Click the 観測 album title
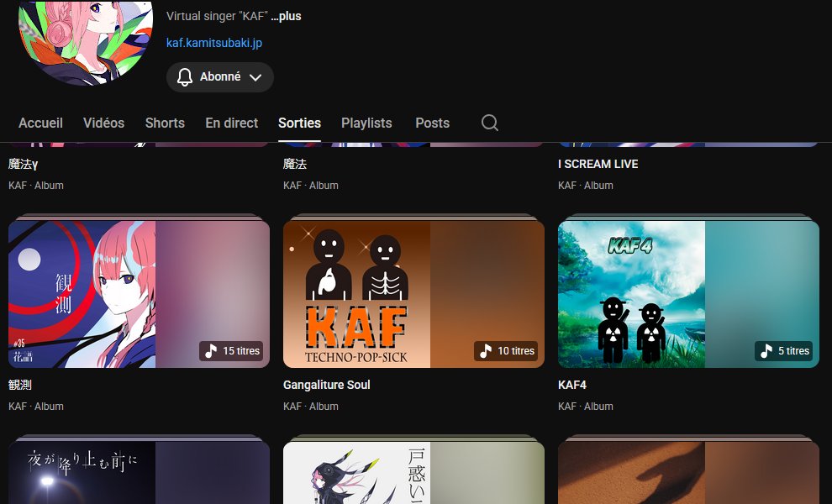The width and height of the screenshot is (832, 504). (20, 386)
